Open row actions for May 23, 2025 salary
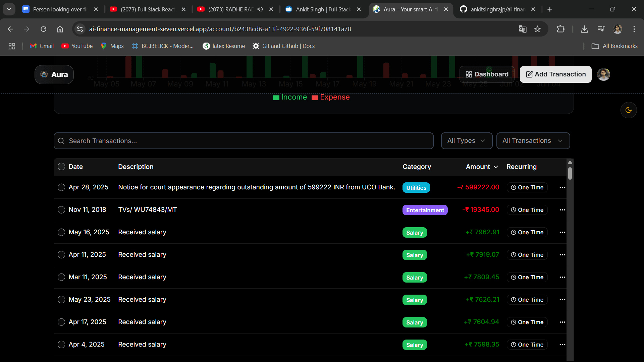 pyautogui.click(x=562, y=300)
